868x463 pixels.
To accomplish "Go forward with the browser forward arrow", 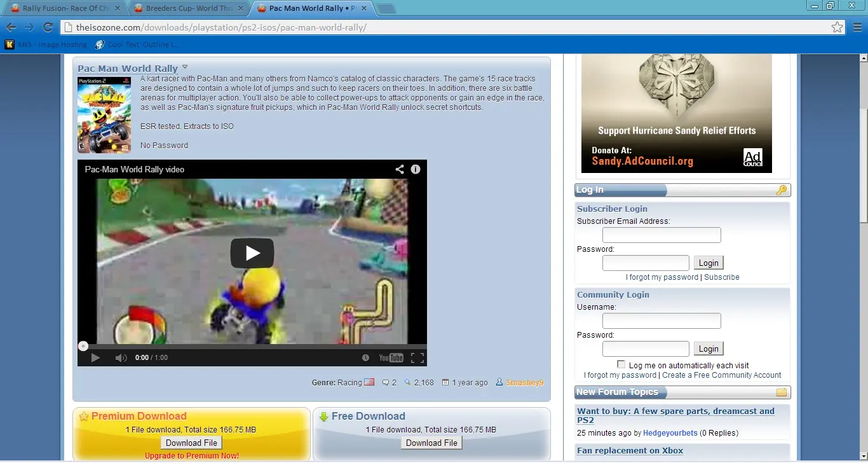I will [x=29, y=27].
